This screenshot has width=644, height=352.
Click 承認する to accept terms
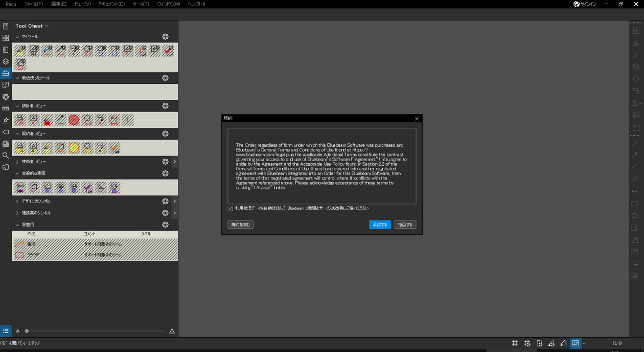(380, 225)
